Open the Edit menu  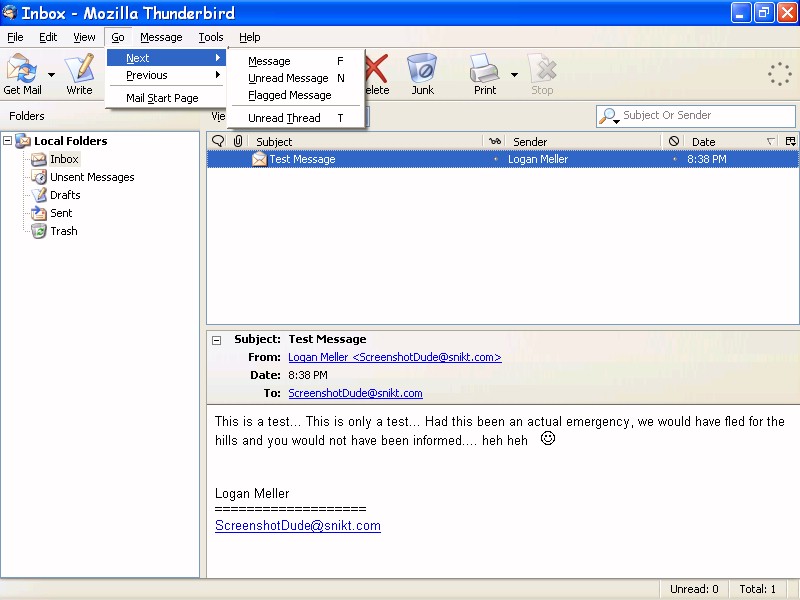pyautogui.click(x=48, y=37)
